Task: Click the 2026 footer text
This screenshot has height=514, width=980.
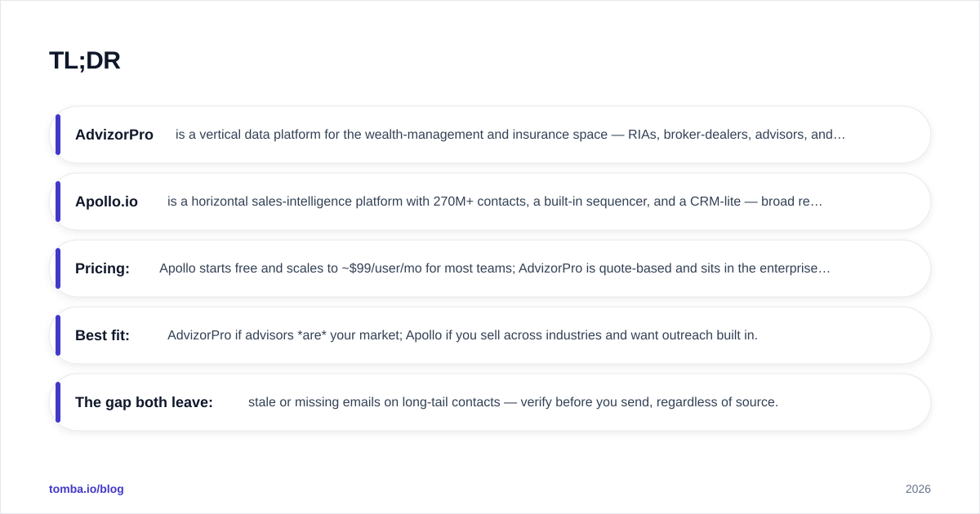Action: pyautogui.click(x=918, y=489)
